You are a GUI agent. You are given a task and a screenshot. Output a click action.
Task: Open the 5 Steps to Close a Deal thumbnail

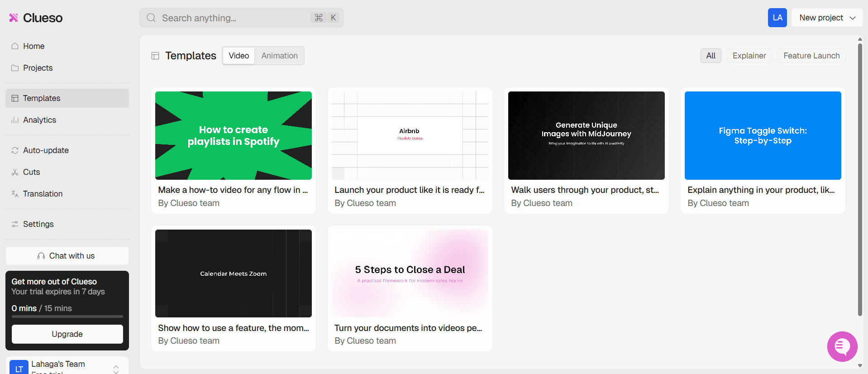(410, 273)
